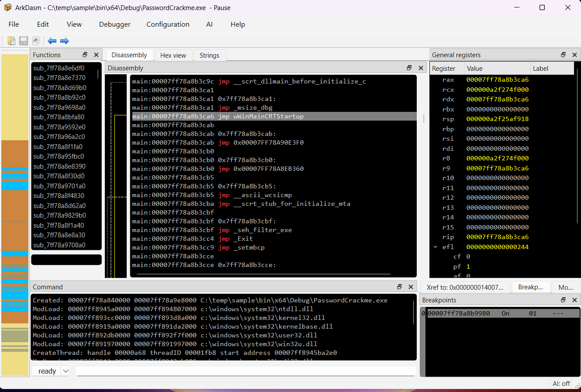Select the rsp register value 000000a2f25af918
This screenshot has height=392, width=581.
pyautogui.click(x=497, y=119)
